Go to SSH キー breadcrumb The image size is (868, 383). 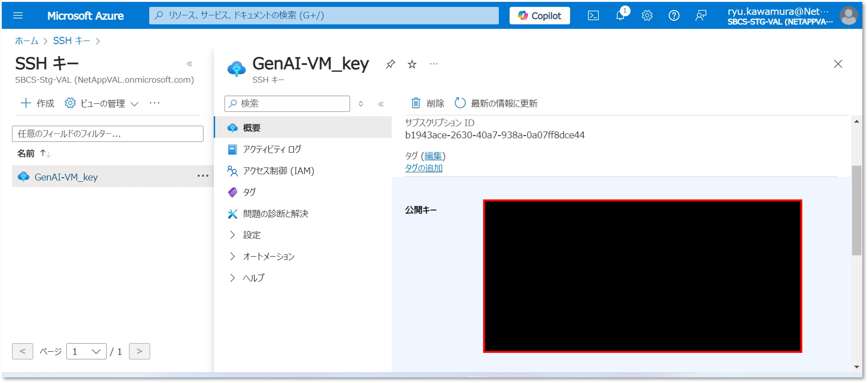(x=71, y=41)
